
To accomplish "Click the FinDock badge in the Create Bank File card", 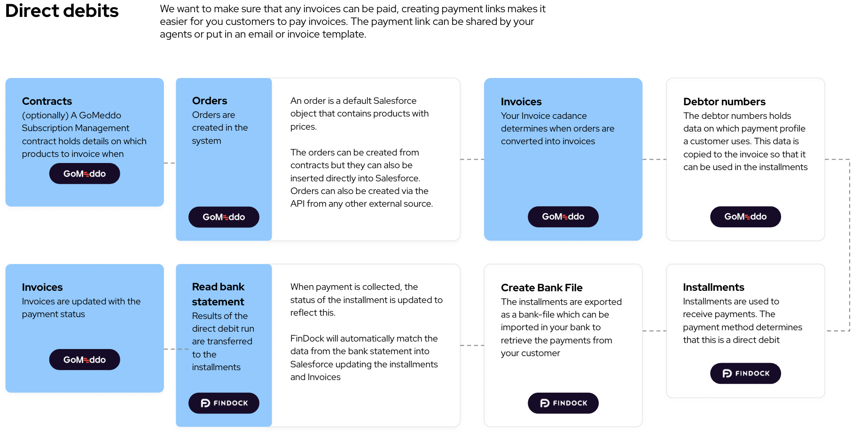I will pos(563,403).
